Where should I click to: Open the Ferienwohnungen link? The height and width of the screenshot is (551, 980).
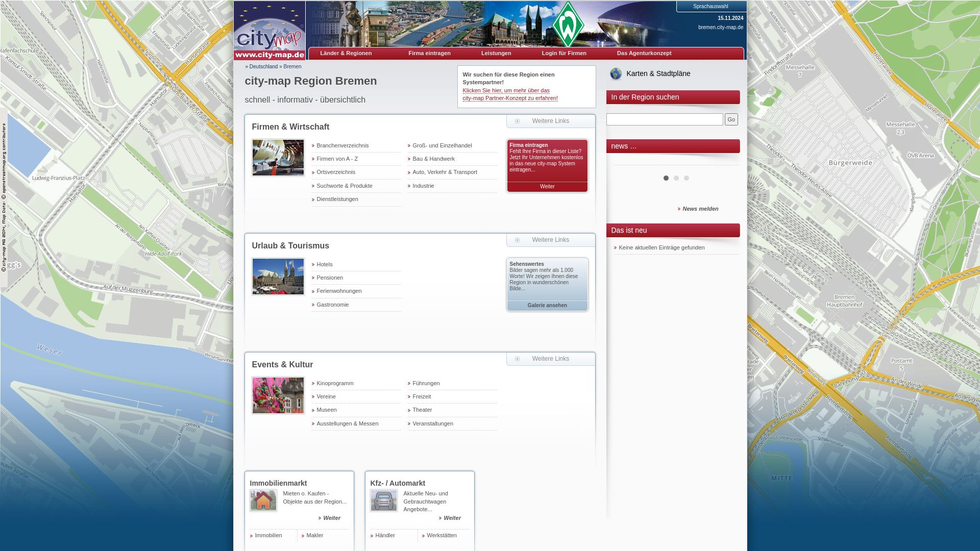[339, 291]
